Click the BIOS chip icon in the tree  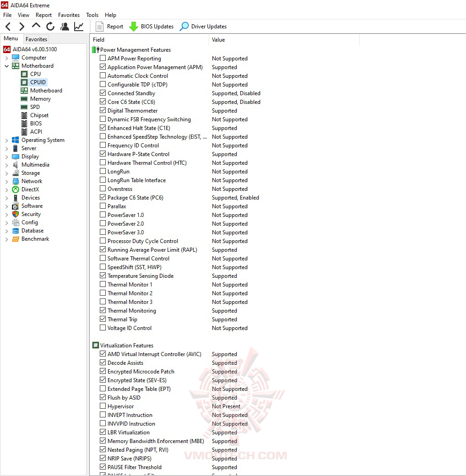pyautogui.click(x=24, y=124)
